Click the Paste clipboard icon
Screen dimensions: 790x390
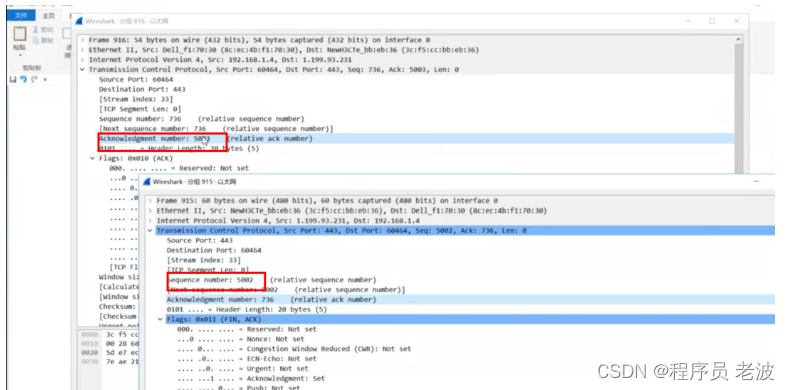click(19, 34)
